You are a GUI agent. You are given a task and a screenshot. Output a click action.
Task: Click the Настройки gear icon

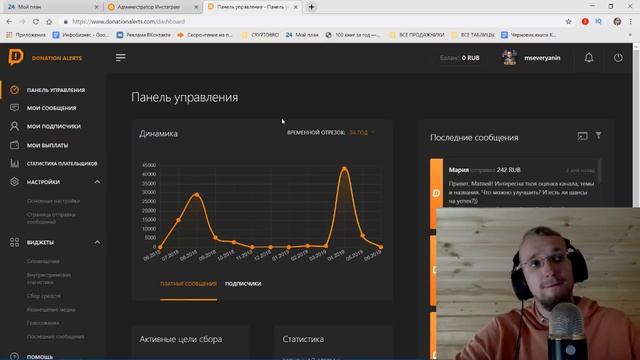[14, 182]
